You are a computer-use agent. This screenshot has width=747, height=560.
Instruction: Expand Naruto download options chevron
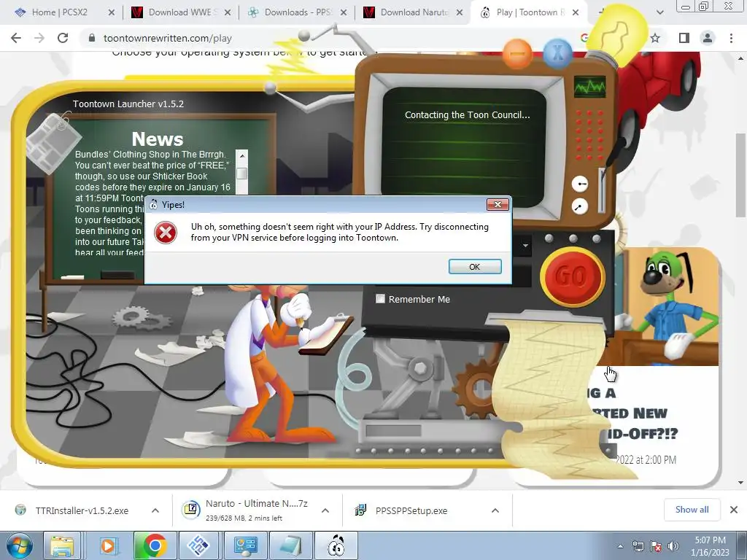point(325,510)
